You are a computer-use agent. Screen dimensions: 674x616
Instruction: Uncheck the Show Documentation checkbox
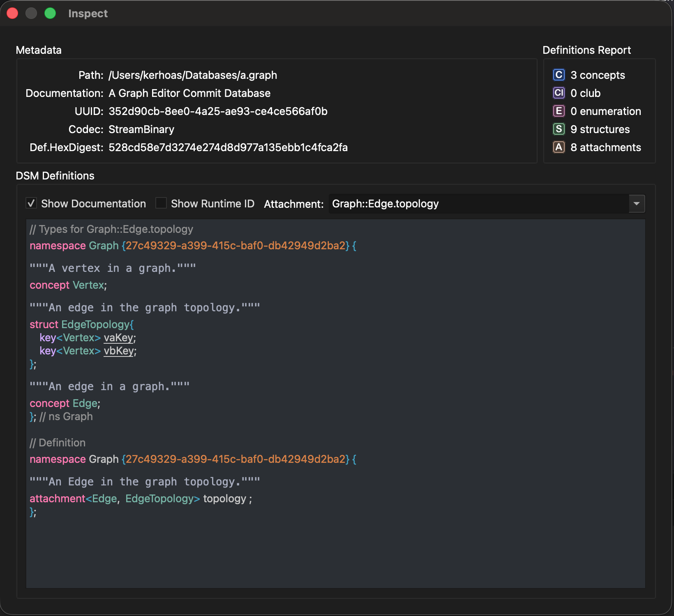[x=32, y=203]
